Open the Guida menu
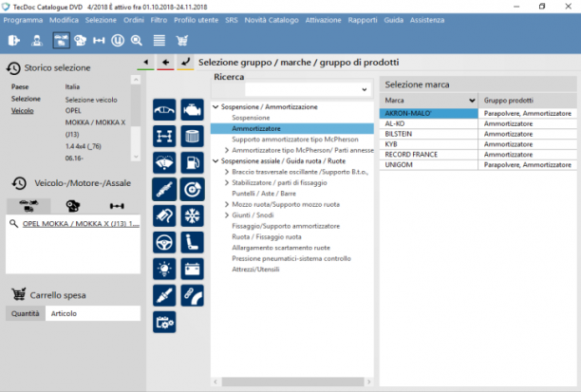 (394, 20)
